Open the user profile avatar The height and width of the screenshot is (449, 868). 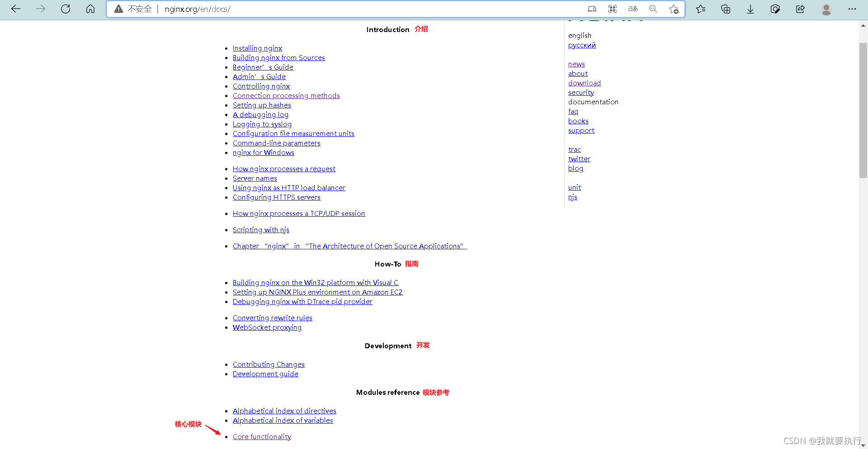(826, 9)
